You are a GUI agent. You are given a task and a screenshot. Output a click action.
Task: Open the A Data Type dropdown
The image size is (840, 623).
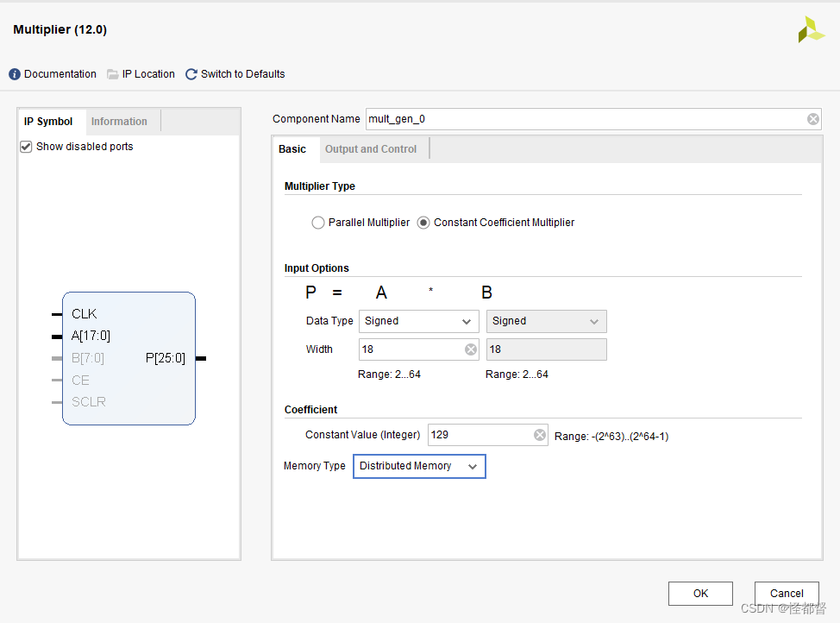click(419, 321)
